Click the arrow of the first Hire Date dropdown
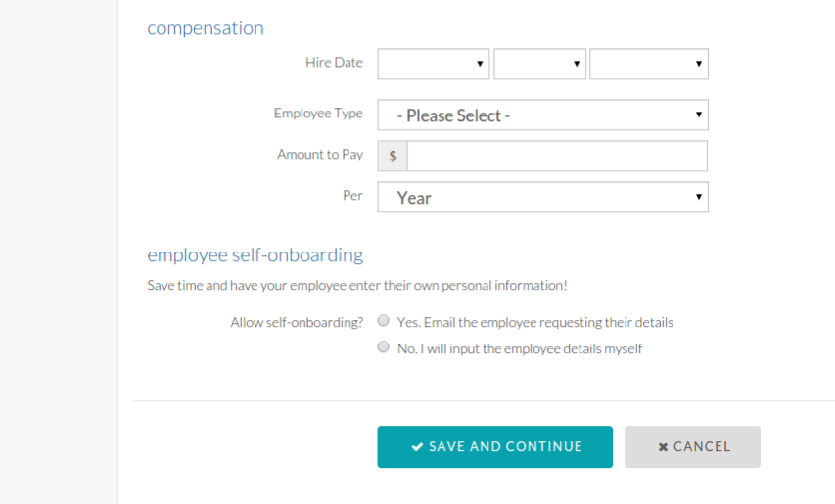Image resolution: width=835 pixels, height=504 pixels. (480, 64)
